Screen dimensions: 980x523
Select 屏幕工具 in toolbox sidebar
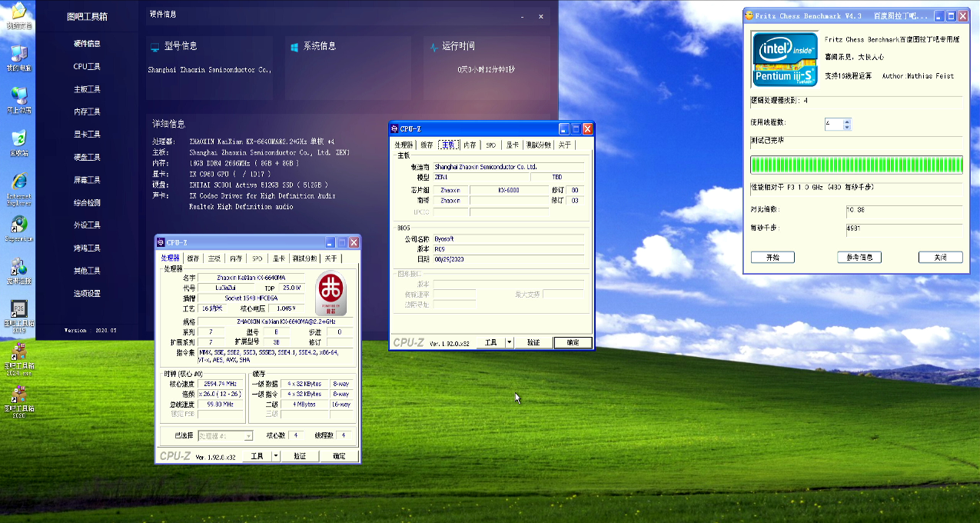87,180
